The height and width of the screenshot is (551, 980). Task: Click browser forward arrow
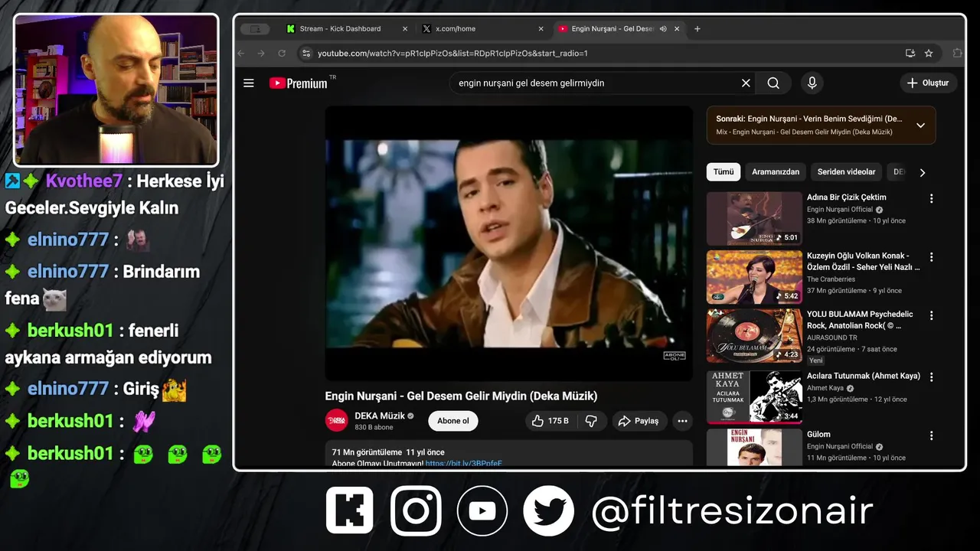[x=261, y=53]
